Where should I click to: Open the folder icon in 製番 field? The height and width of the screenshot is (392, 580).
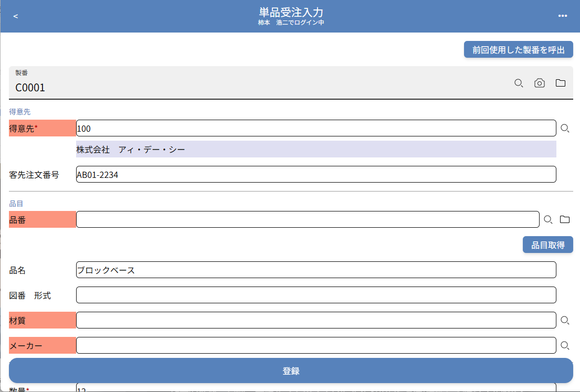tap(561, 83)
